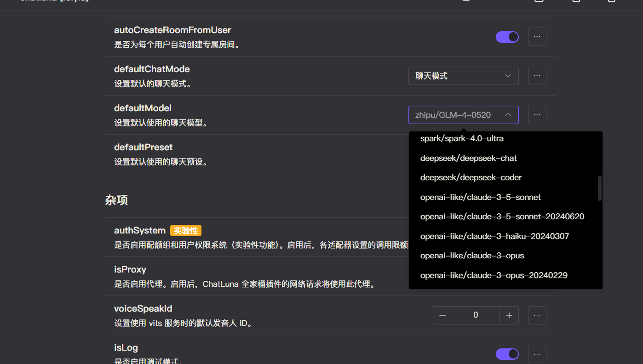Click the 实验性 experimental badge on authSystem
This screenshot has height=364, width=643.
pyautogui.click(x=186, y=230)
